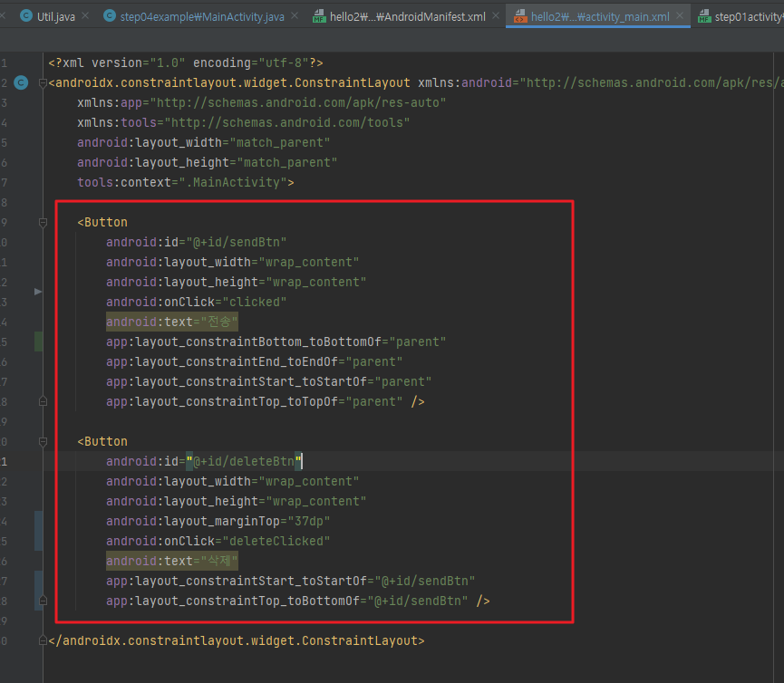The height and width of the screenshot is (683, 784).
Task: Click the green VCS change marker beside the 전송 line
Action: pyautogui.click(x=38, y=341)
